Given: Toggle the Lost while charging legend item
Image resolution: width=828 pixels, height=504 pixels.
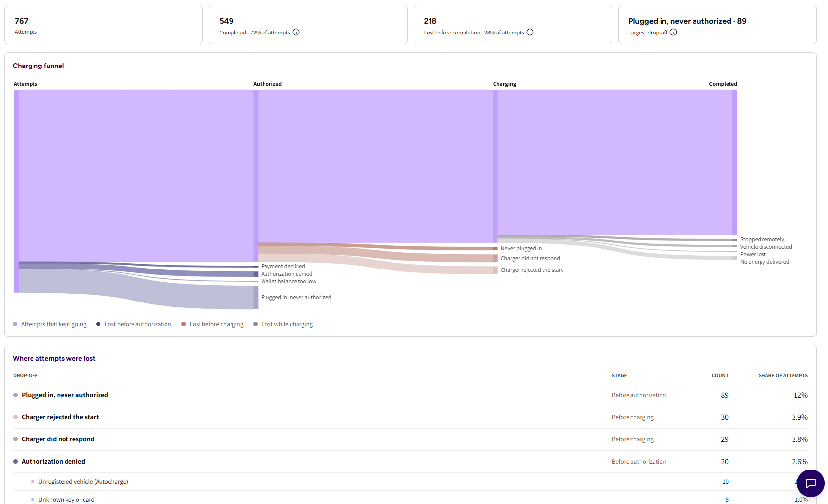Looking at the screenshot, I should click(283, 324).
